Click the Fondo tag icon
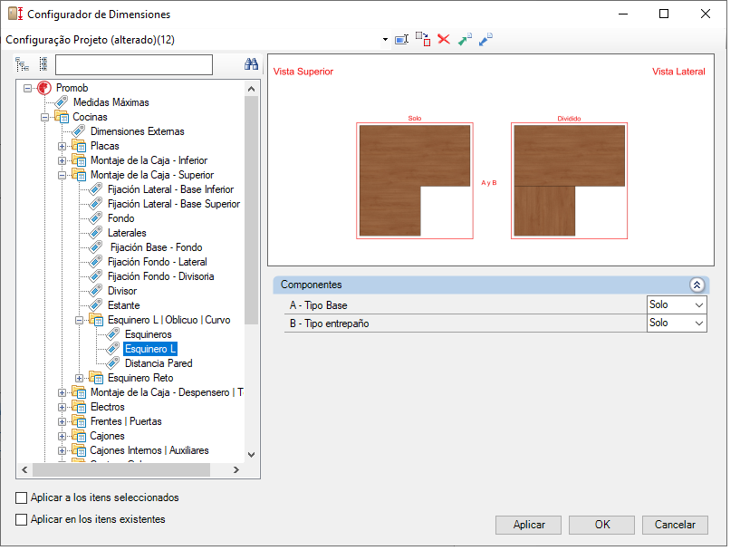The image size is (740, 560). coord(96,218)
